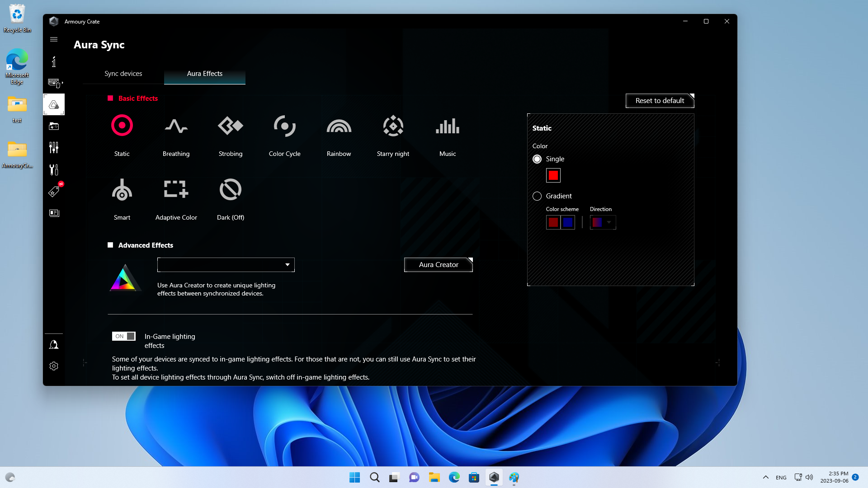Launch Aura Creator button
Image resolution: width=868 pixels, height=488 pixels.
coord(439,265)
